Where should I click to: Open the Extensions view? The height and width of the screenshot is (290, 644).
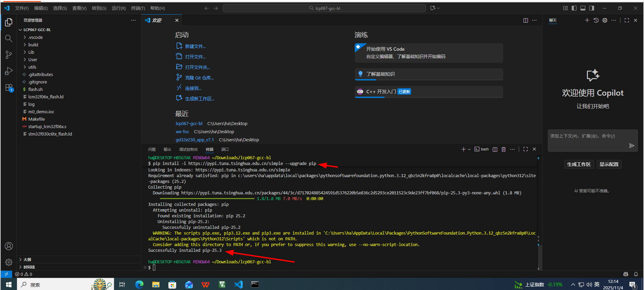(x=9, y=88)
